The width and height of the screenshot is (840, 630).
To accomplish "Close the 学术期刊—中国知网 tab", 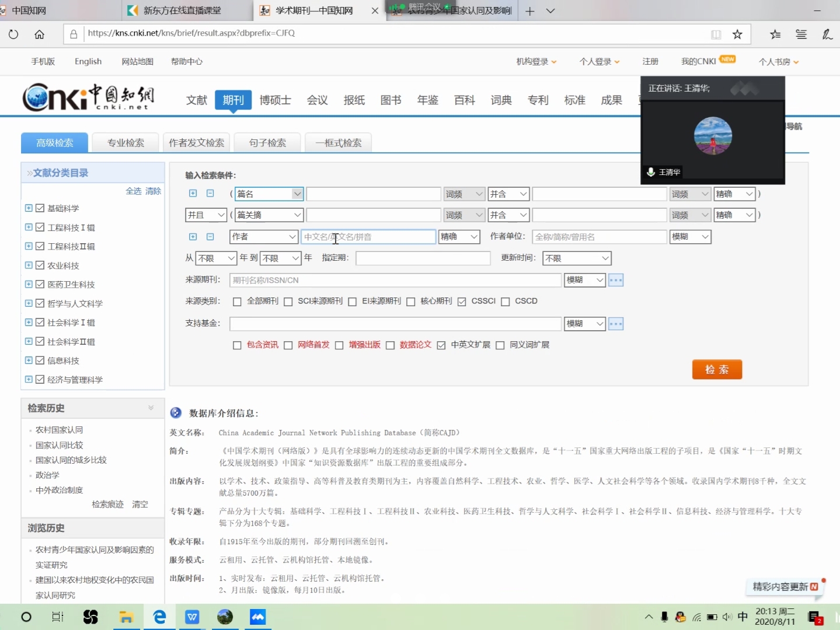I will tap(375, 10).
